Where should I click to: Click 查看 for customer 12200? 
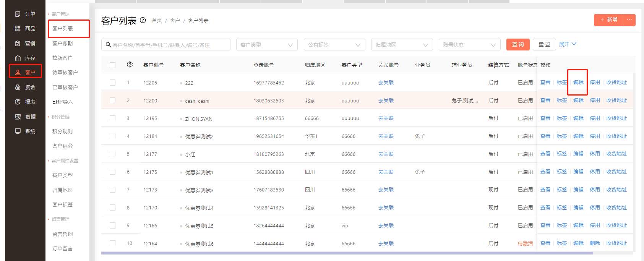coord(545,100)
